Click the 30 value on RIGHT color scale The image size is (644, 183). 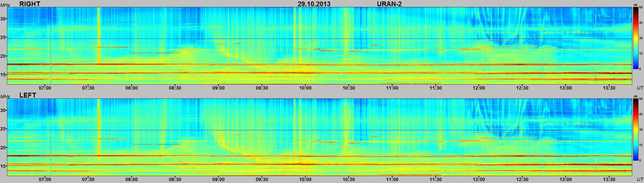(x=640, y=38)
